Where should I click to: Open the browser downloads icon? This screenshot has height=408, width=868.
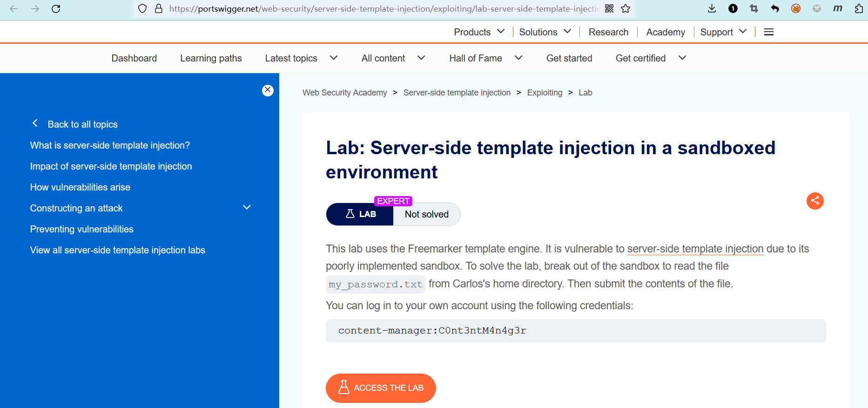tap(712, 9)
